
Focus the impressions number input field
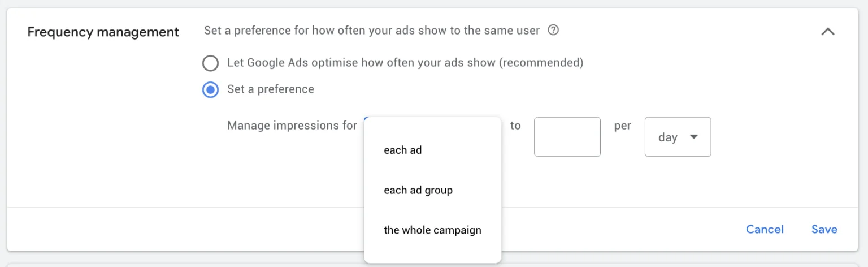[567, 137]
